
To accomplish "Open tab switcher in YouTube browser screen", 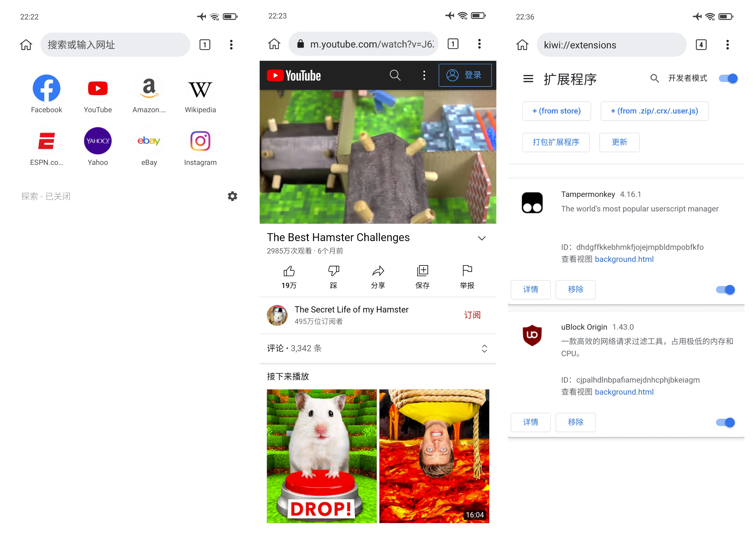I will 453,44.
